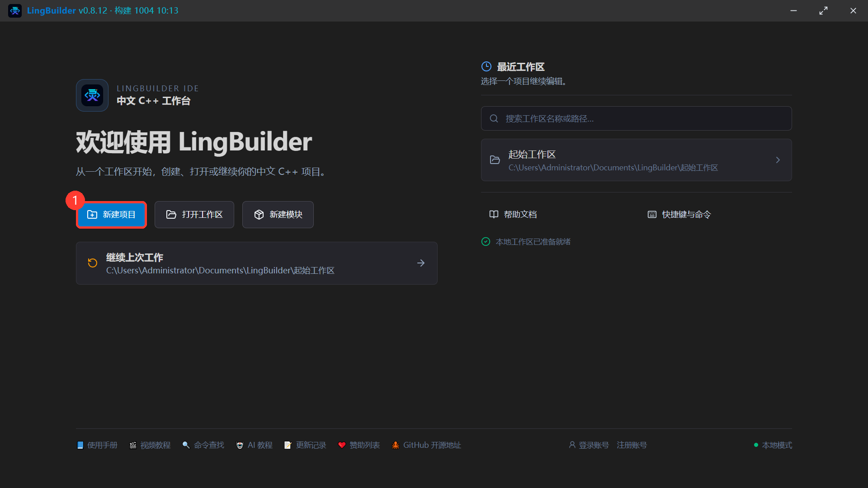This screenshot has height=488, width=868.
Task: Click the orange refresh icon in 继续上次工作
Action: pos(93,263)
